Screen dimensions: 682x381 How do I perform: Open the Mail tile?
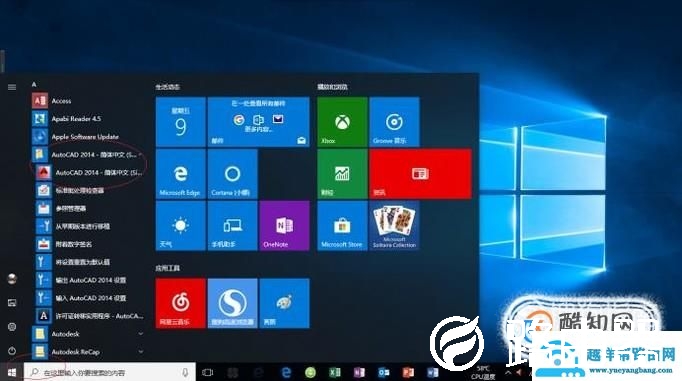(x=258, y=122)
